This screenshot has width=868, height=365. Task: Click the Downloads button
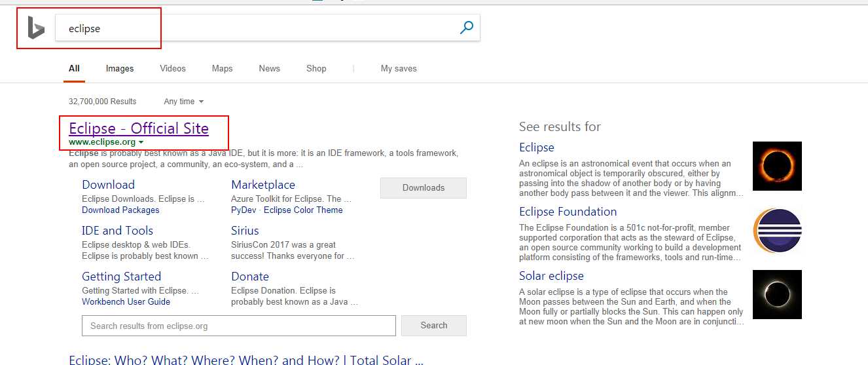point(424,187)
